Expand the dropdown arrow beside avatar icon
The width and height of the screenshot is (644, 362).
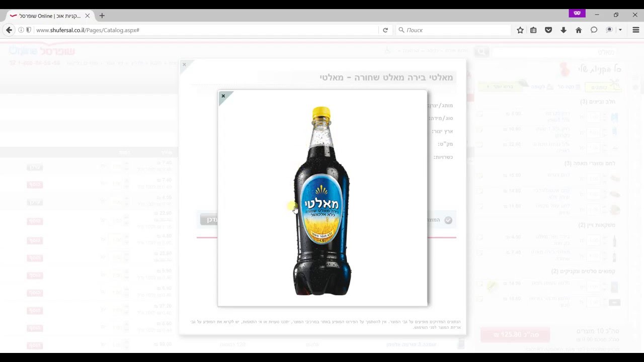click(620, 30)
